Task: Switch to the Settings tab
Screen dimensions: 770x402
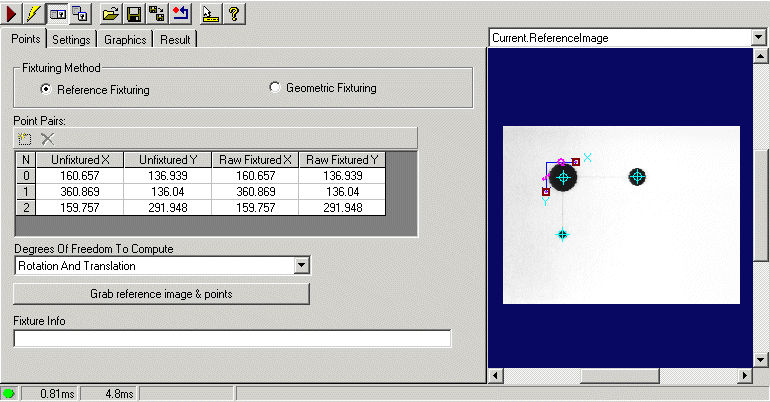Action: tap(71, 40)
